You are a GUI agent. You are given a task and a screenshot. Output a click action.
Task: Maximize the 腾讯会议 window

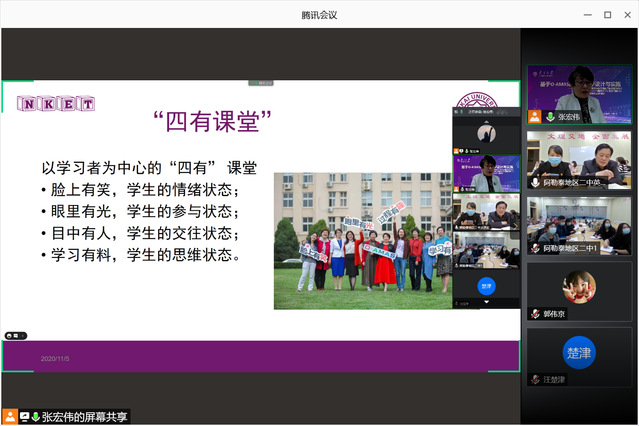click(x=607, y=14)
